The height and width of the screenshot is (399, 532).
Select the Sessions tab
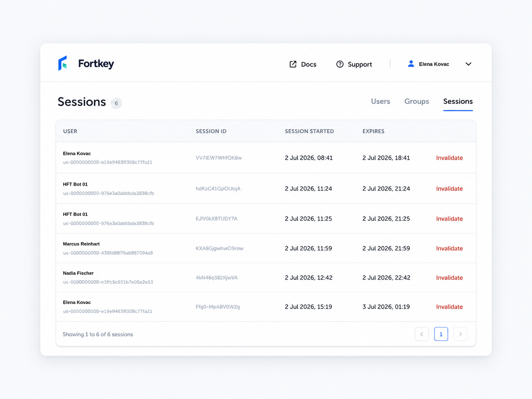pos(458,102)
